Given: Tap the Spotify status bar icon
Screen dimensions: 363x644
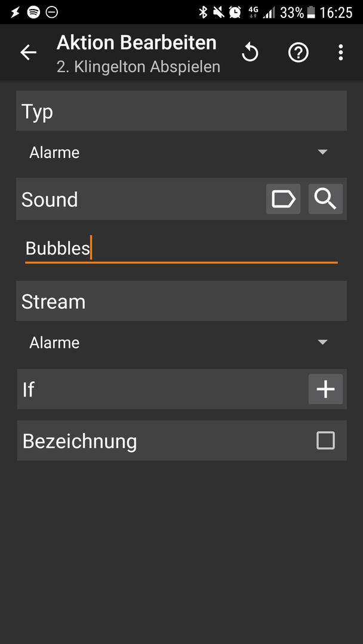Looking at the screenshot, I should (x=33, y=13).
